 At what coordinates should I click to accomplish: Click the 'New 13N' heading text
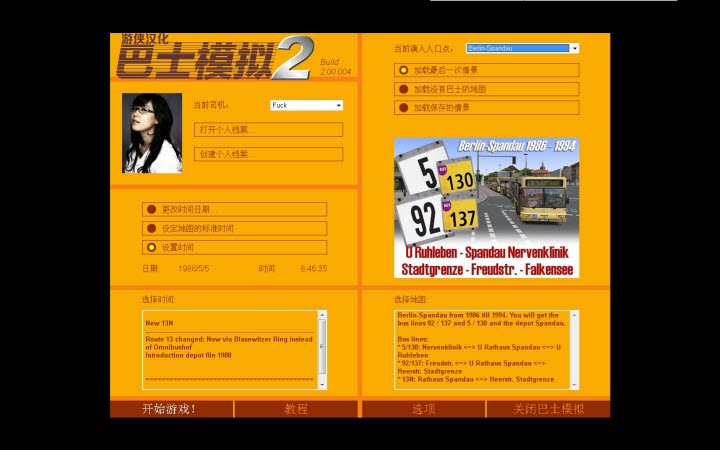pyautogui.click(x=159, y=323)
